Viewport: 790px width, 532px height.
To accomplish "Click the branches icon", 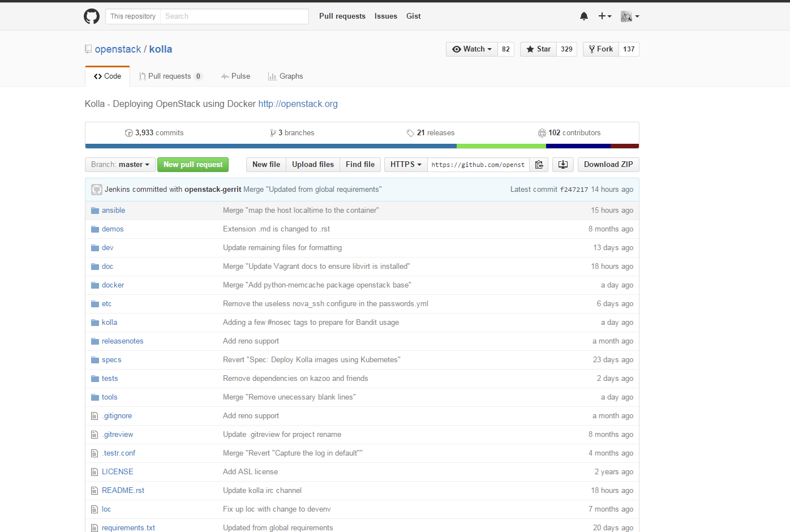I will point(273,133).
